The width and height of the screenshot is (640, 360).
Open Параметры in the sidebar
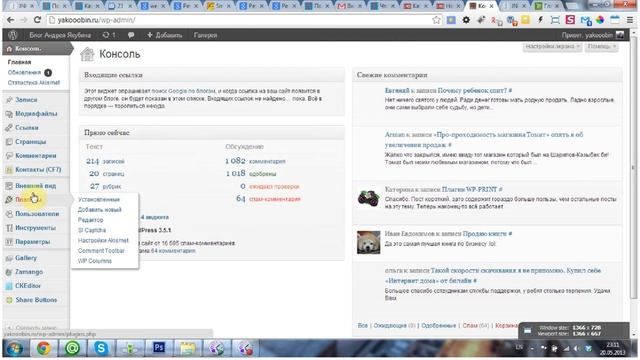[x=32, y=242]
